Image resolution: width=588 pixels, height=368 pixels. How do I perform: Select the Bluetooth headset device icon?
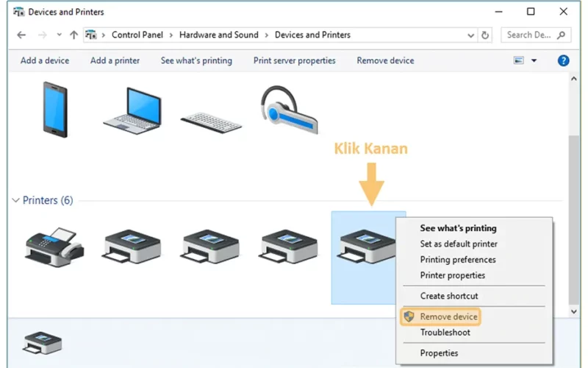click(x=289, y=110)
